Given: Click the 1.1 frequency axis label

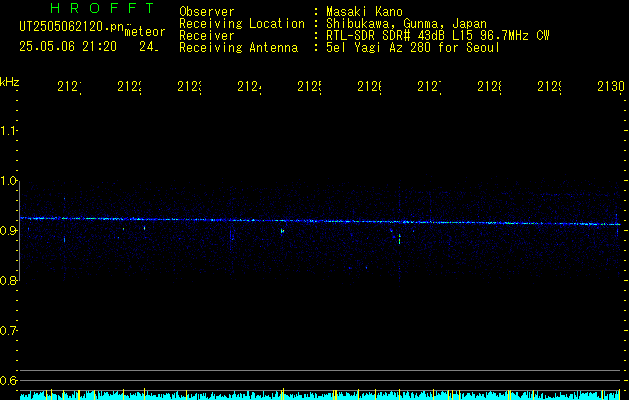Looking at the screenshot, I should 8,130.
